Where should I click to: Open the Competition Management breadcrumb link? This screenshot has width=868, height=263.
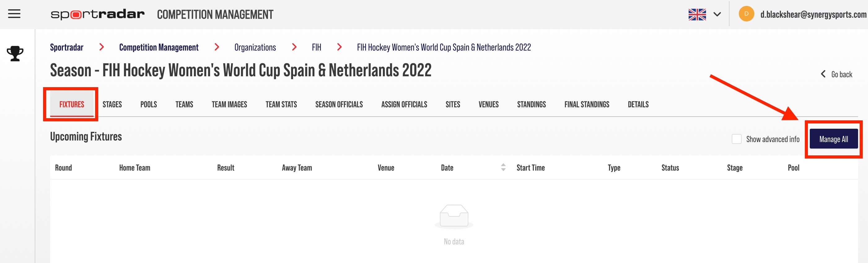point(159,47)
